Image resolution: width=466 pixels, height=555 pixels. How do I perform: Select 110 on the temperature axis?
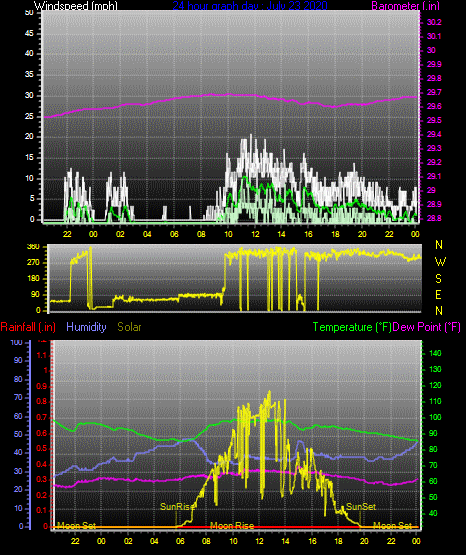click(x=435, y=401)
